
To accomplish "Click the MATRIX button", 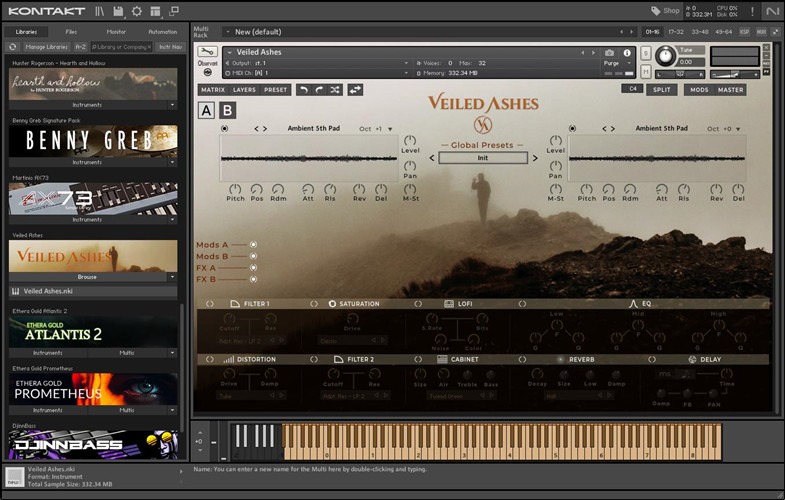I will pyautogui.click(x=212, y=90).
